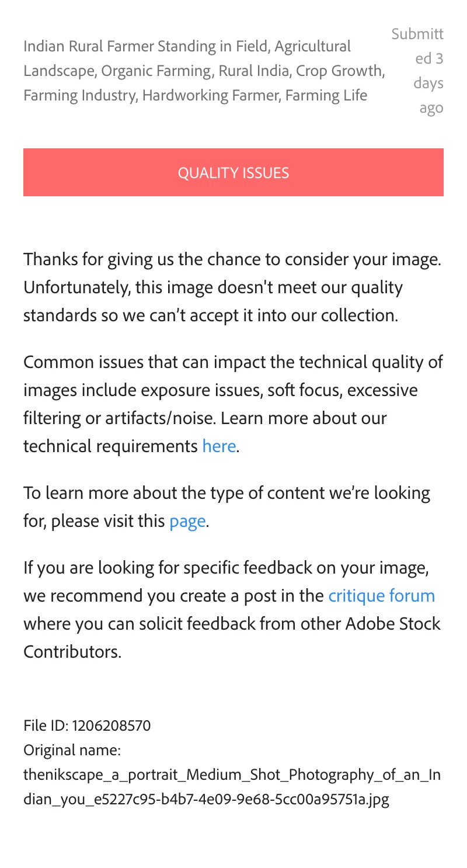This screenshot has width=467, height=868.
Task: Visit the "critique forum" link
Action: 382,596
